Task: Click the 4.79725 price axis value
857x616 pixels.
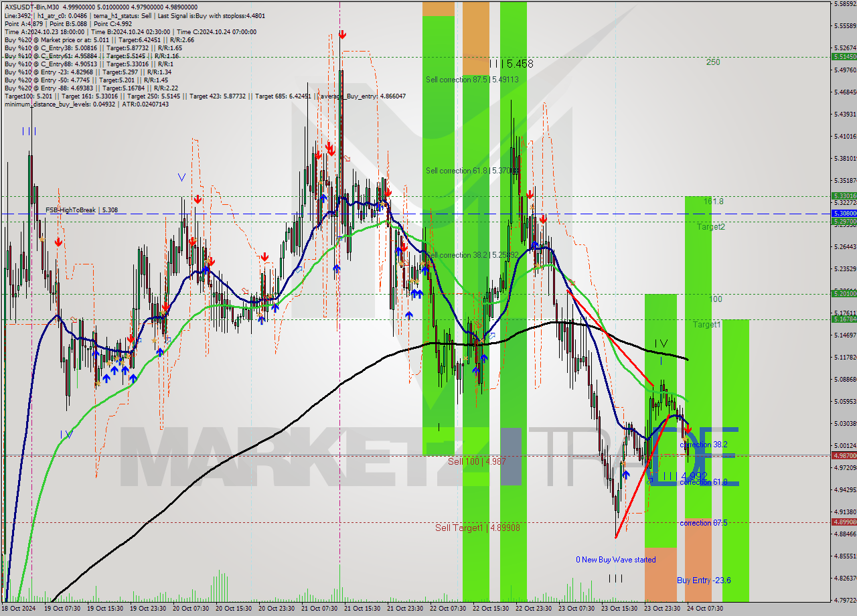Action: 845,600
